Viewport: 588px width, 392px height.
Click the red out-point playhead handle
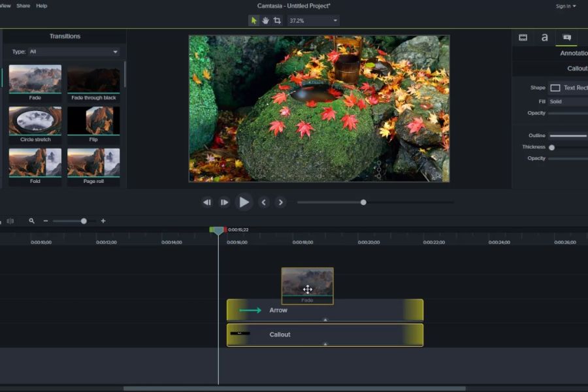(225, 229)
